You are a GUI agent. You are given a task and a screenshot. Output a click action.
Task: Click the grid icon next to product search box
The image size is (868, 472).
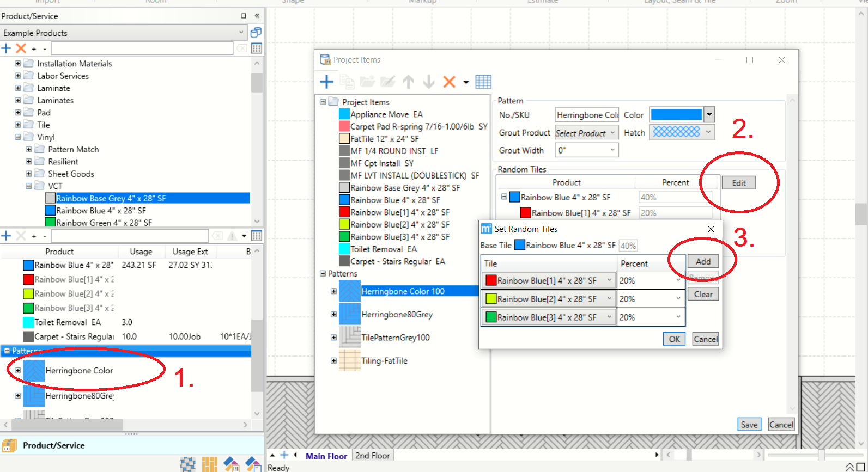[x=257, y=48]
